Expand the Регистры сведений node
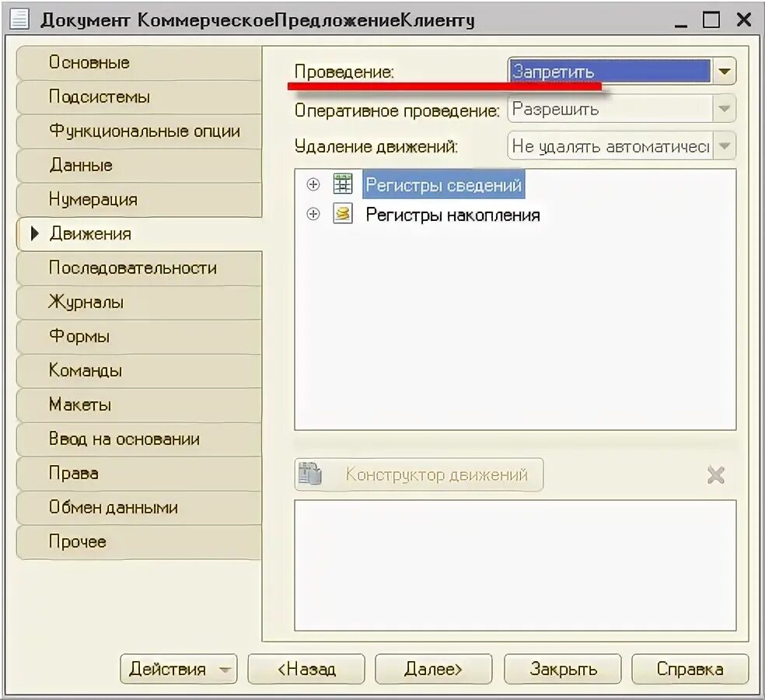The image size is (765, 700). coord(313,184)
